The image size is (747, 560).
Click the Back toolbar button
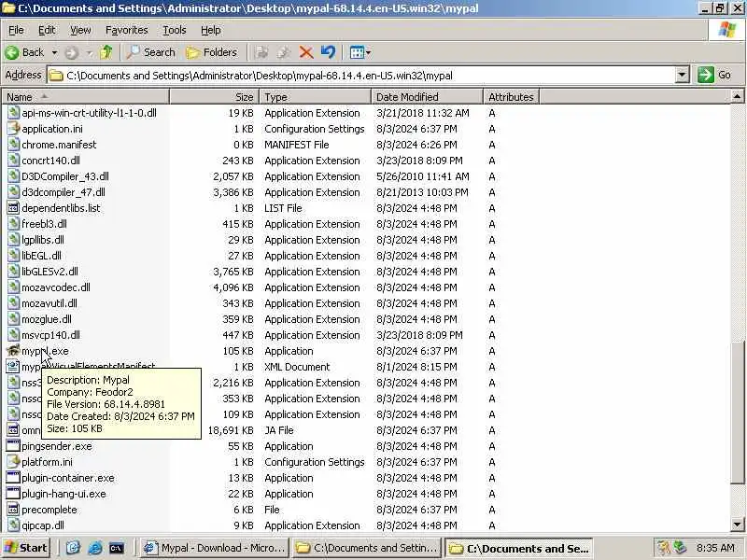25,52
